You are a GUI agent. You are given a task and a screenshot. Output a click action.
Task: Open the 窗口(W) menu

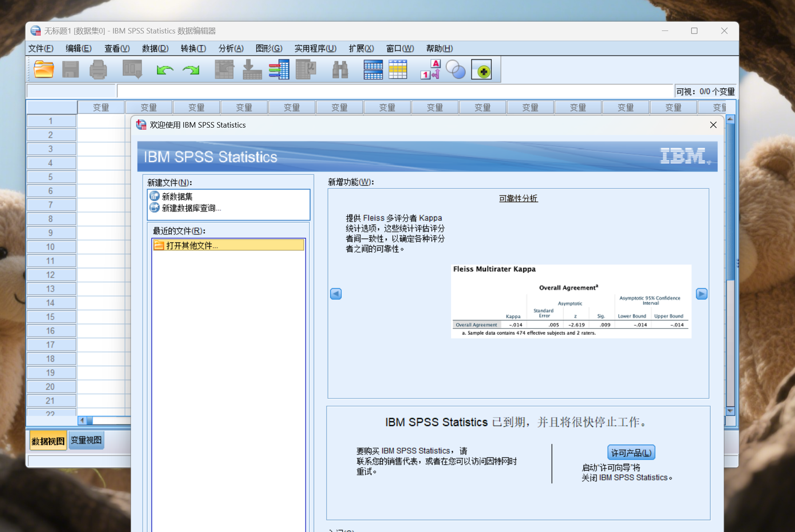(400, 48)
